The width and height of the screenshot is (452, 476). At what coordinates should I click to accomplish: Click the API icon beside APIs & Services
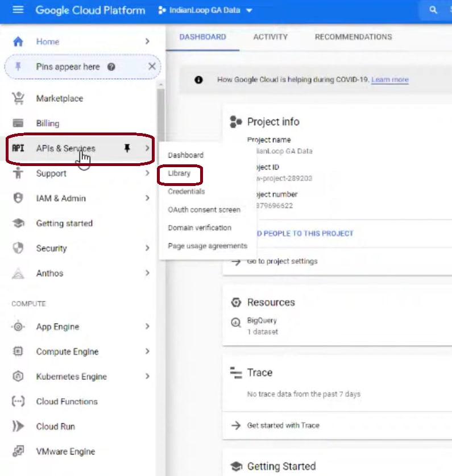[x=18, y=148]
